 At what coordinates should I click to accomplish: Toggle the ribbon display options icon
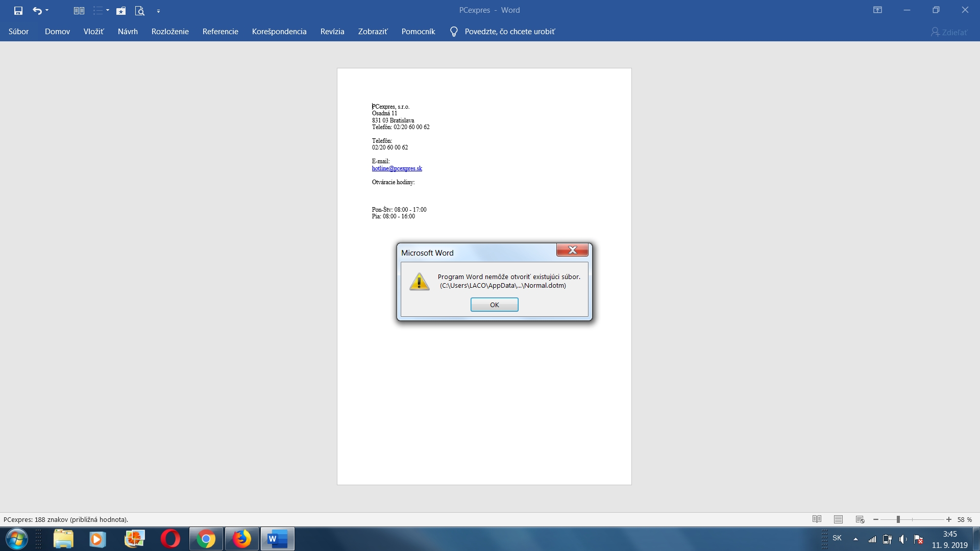(877, 10)
